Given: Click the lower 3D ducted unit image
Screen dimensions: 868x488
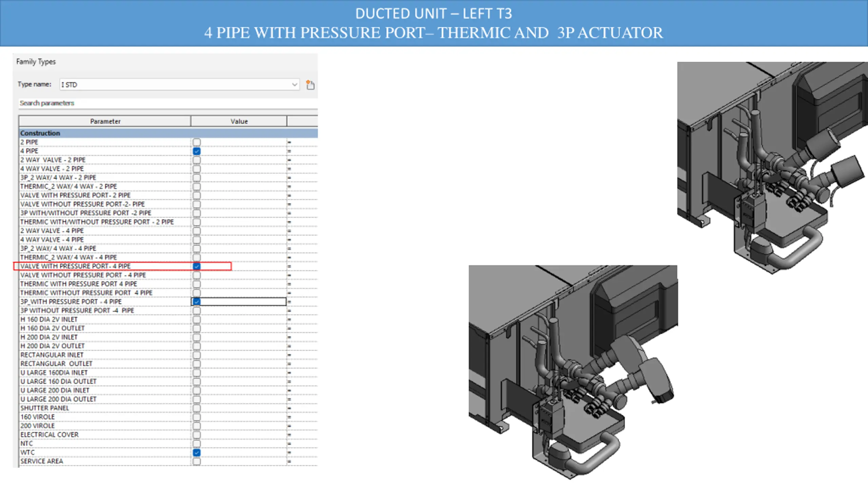Looking at the screenshot, I should pyautogui.click(x=573, y=372).
